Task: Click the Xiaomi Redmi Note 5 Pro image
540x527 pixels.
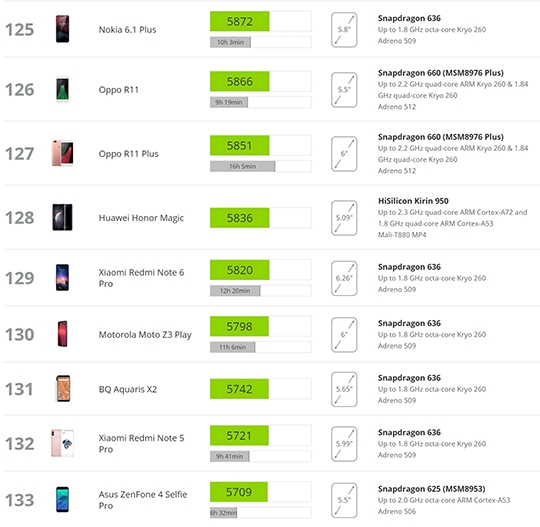Action: coord(62,443)
